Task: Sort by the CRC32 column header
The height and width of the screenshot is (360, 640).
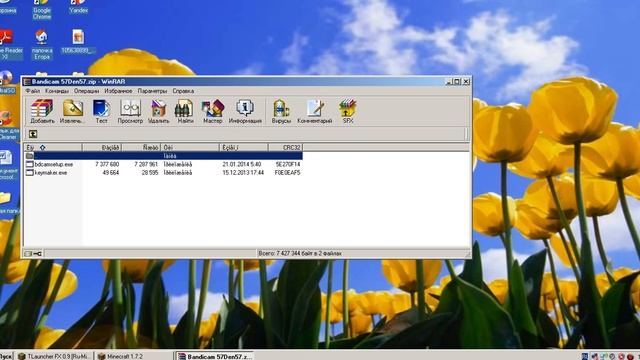Action: click(x=285, y=147)
